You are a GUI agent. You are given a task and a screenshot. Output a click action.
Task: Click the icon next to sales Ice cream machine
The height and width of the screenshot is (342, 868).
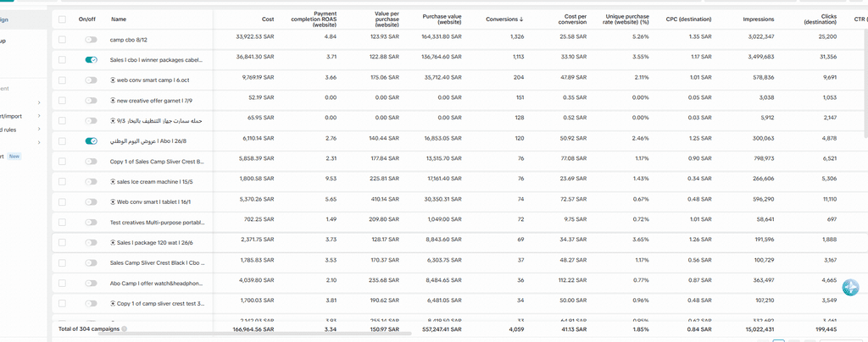114,179
